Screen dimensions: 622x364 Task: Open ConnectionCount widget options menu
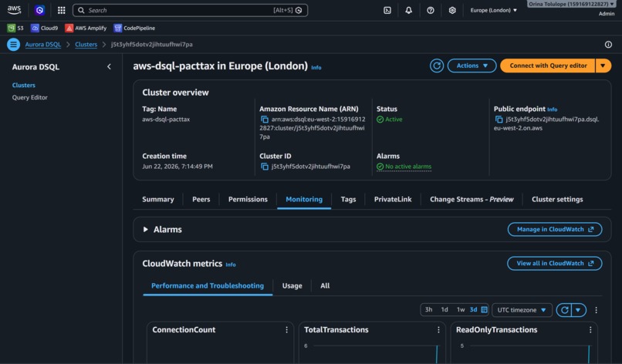tap(286, 330)
